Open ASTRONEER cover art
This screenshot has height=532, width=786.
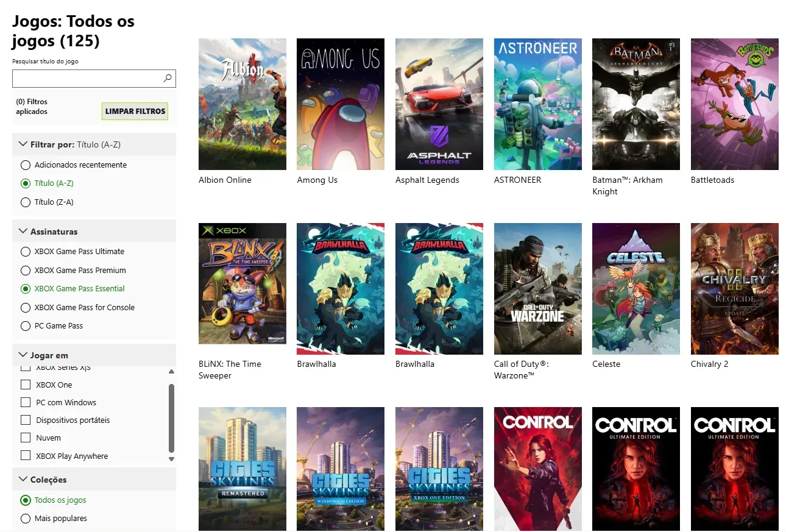pyautogui.click(x=538, y=104)
